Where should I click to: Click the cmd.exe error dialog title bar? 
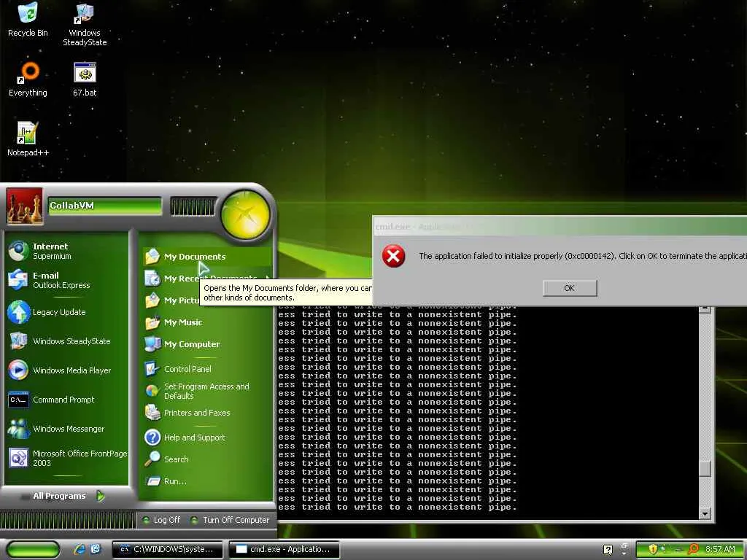tap(560, 227)
